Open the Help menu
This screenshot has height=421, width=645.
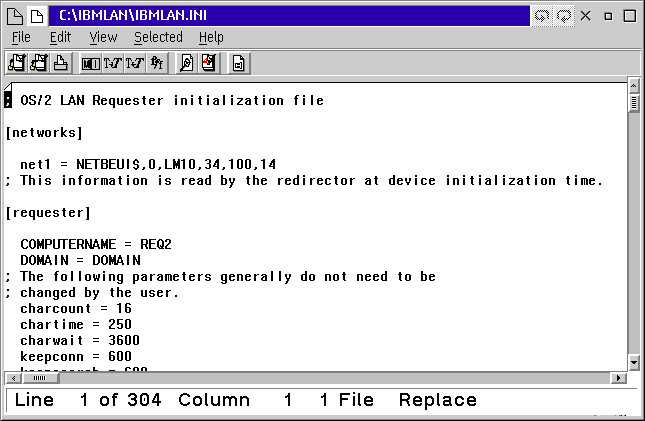[211, 37]
